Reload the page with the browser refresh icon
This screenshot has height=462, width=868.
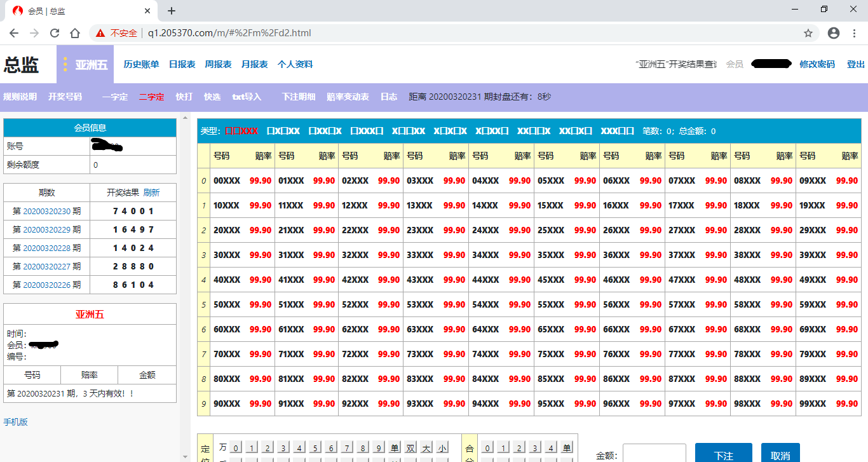coord(55,33)
